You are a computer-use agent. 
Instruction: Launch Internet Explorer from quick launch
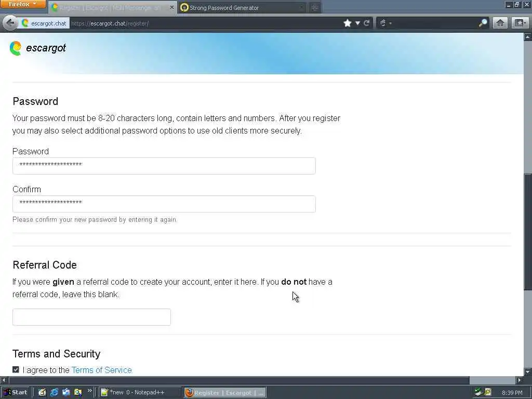[x=54, y=392]
